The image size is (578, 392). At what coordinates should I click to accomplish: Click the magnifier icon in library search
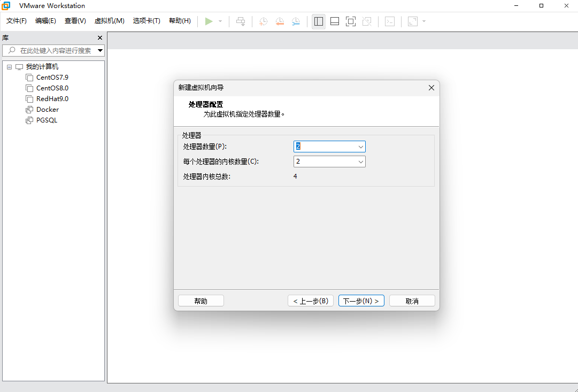pyautogui.click(x=12, y=50)
